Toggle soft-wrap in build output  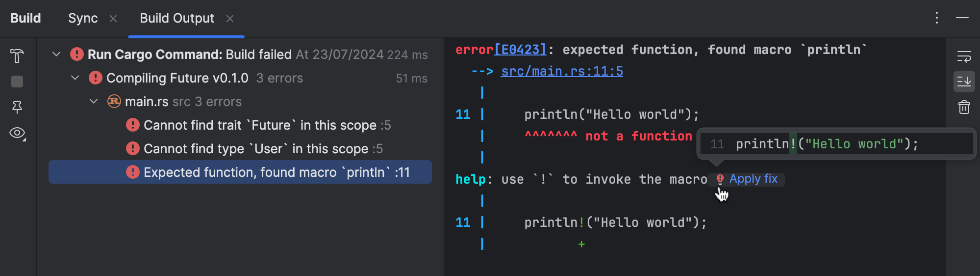(x=964, y=56)
